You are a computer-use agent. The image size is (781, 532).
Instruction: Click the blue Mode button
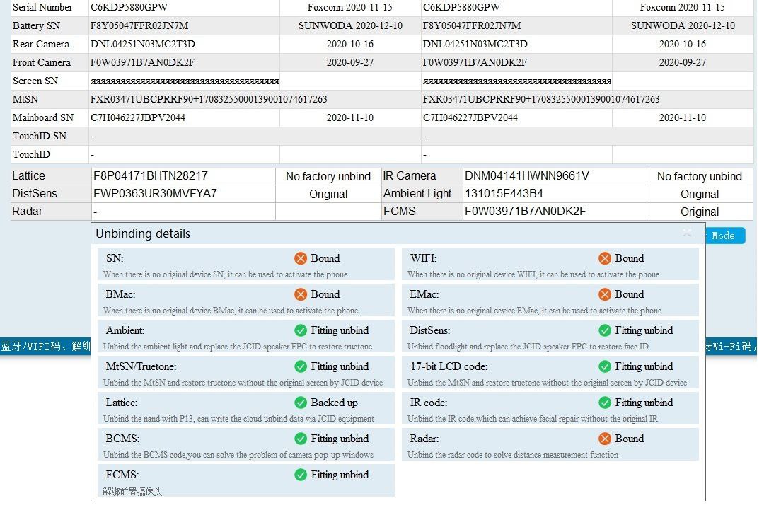[725, 236]
